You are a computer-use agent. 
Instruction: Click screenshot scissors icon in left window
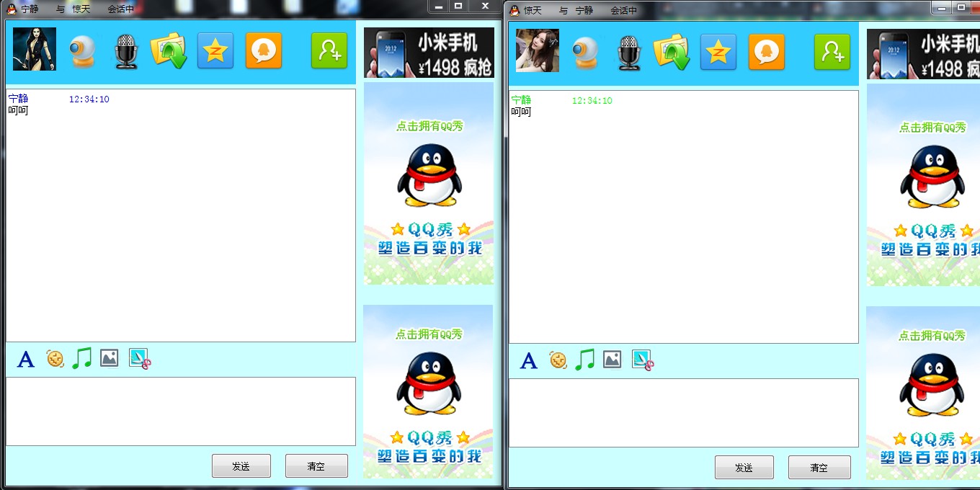139,359
